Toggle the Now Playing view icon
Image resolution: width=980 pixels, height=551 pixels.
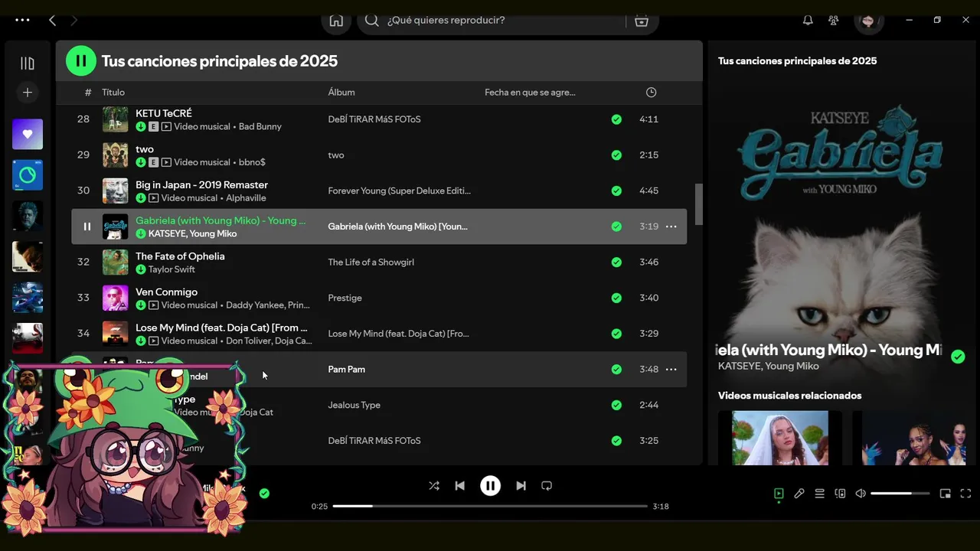(779, 494)
